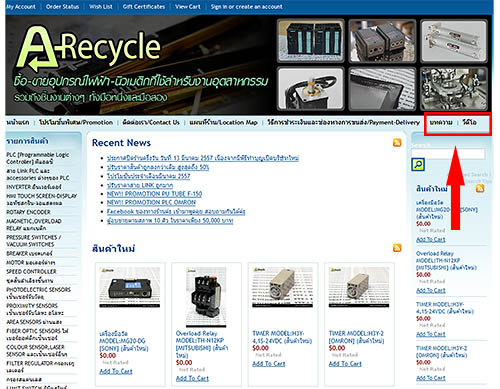
Task: Open Overload Relay TH-N12KP product image
Action: point(206,297)
